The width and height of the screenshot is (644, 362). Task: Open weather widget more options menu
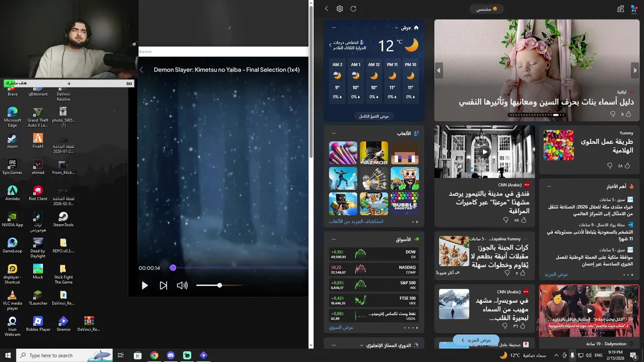point(334,28)
